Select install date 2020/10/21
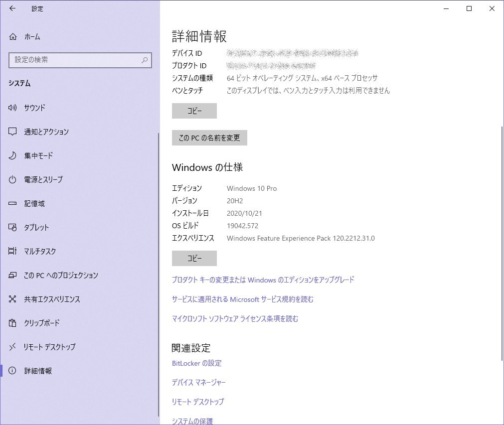 (x=244, y=213)
